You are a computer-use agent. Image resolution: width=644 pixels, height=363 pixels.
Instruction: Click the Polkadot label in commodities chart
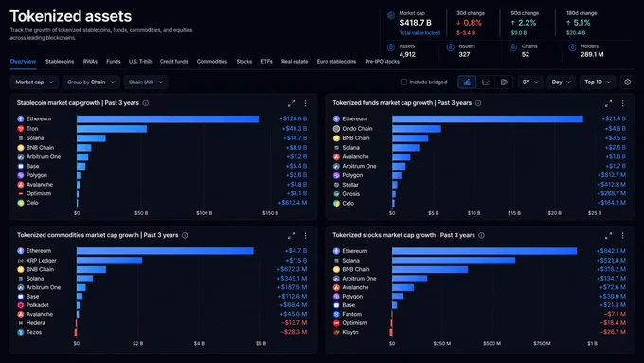37,305
